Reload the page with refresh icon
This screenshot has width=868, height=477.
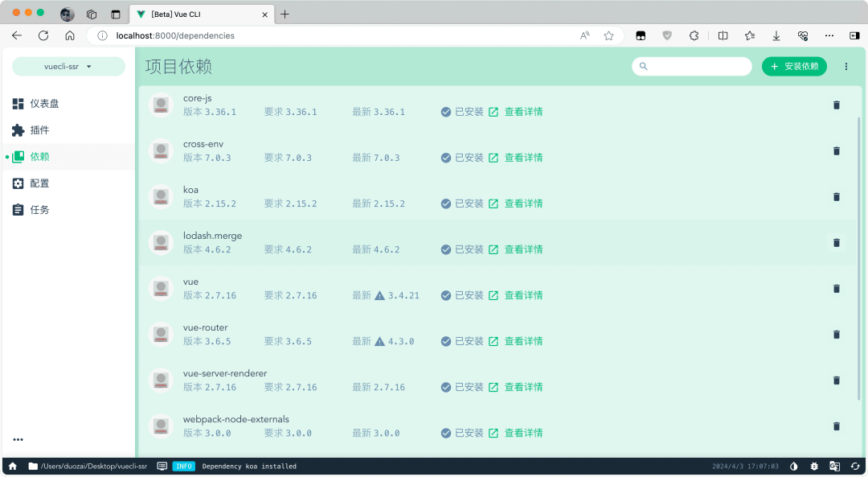pos(43,35)
